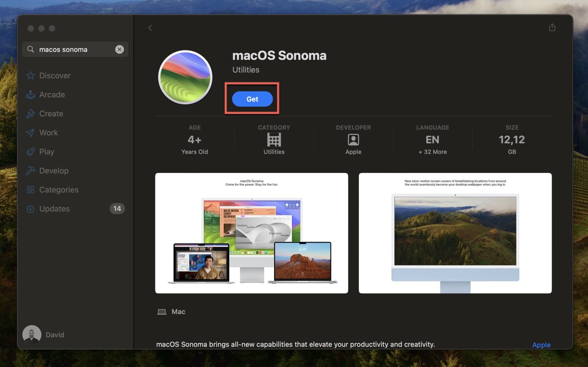Click the Mac platform label
This screenshot has height=367, width=588.
(x=178, y=311)
